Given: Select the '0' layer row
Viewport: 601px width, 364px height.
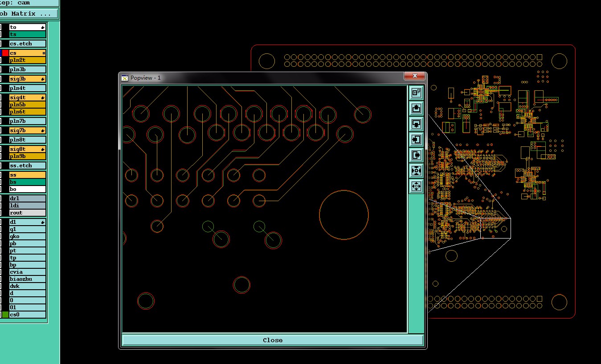Looking at the screenshot, I should pos(28,300).
